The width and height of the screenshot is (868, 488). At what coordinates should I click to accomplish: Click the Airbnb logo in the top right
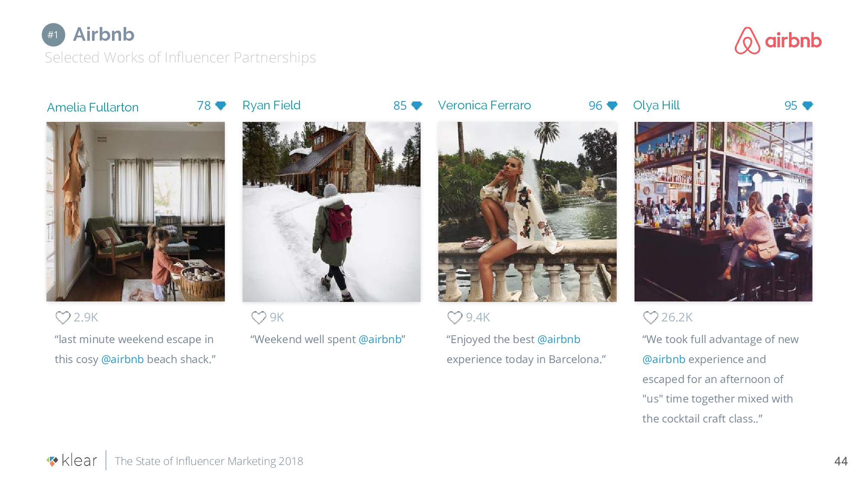point(778,40)
